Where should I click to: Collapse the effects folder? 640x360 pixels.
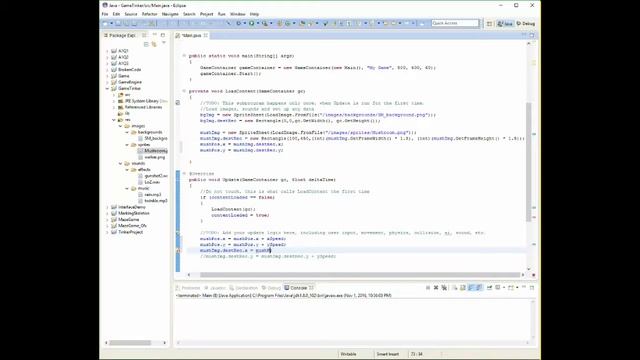(x=127, y=169)
